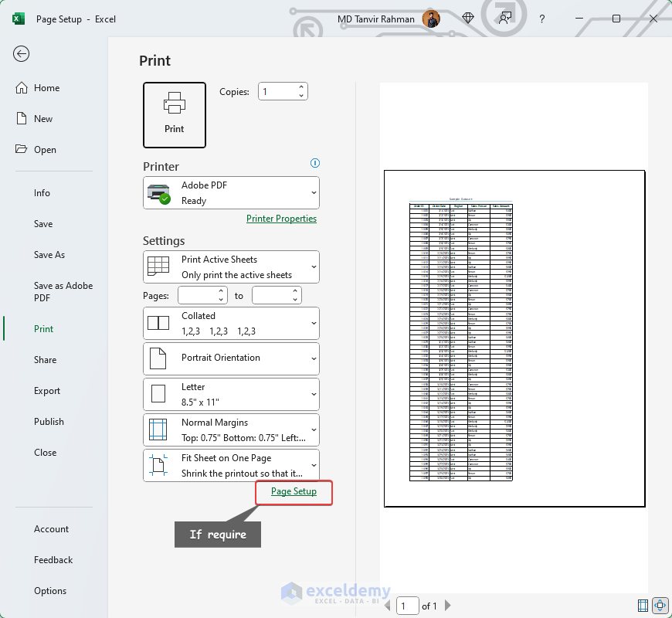
Task: Click the Print Active Sheets grid icon
Action: tap(158, 267)
